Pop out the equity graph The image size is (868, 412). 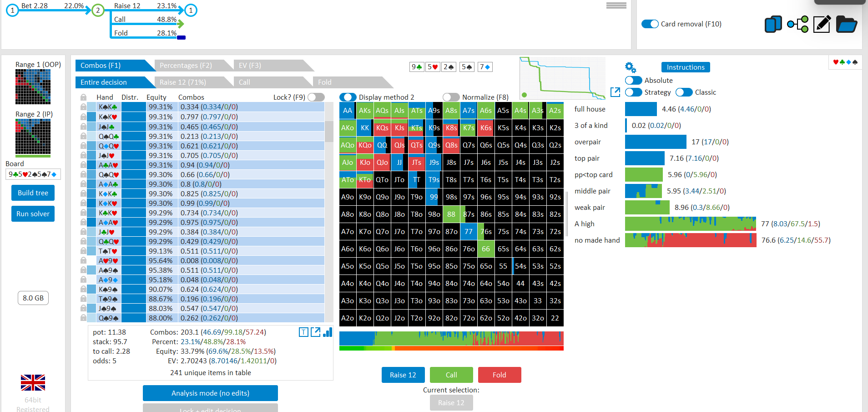coord(615,92)
